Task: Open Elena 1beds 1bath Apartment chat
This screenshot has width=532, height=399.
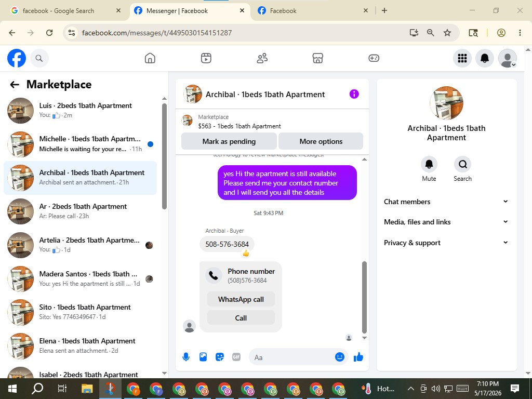Action: [80, 345]
